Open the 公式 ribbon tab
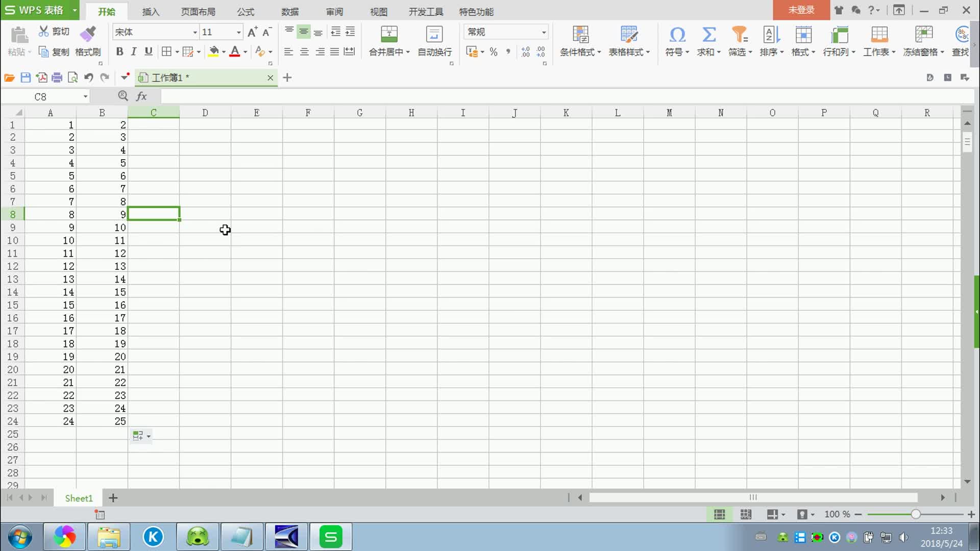This screenshot has width=980, height=551. (246, 11)
